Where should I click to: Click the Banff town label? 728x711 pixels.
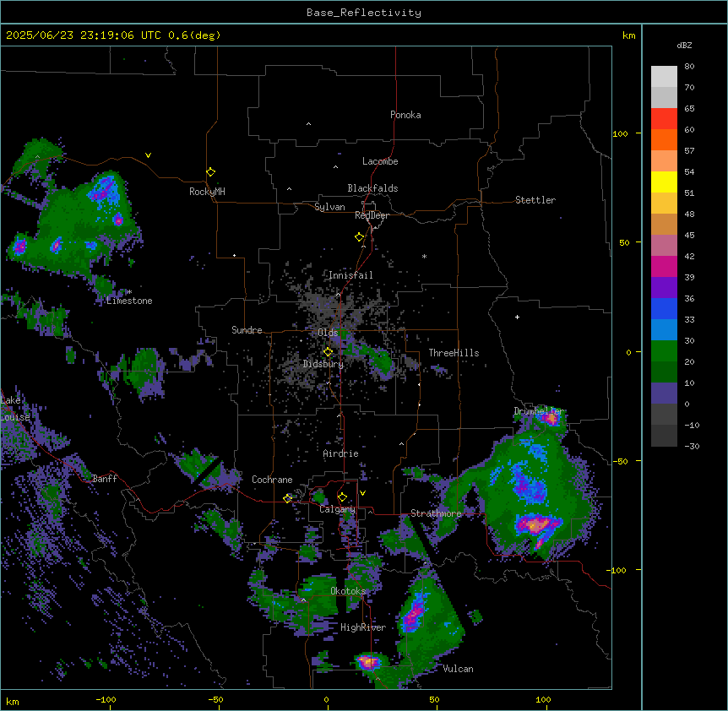point(105,479)
